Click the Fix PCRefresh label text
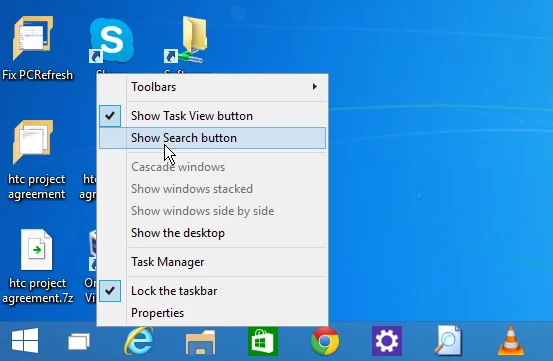This screenshot has height=361, width=553. (x=37, y=75)
